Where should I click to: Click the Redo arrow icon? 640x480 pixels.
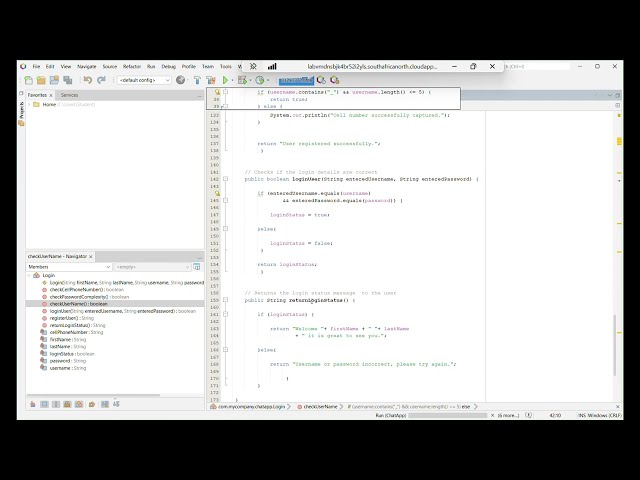click(101, 80)
